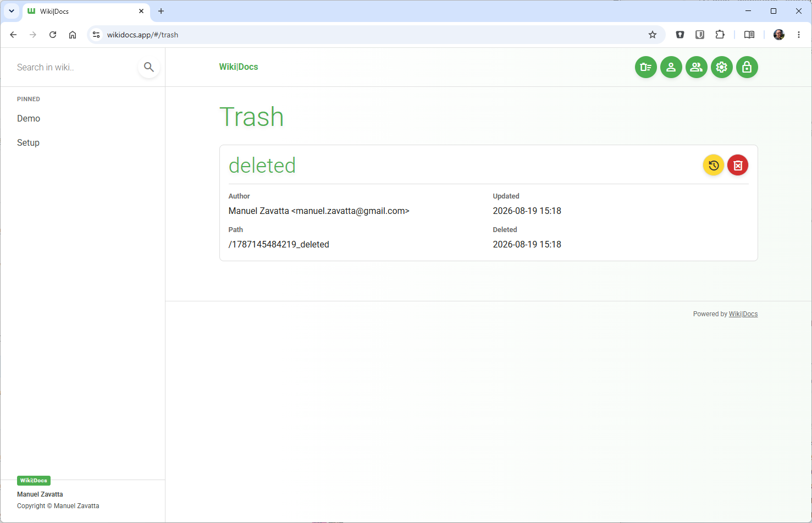812x523 pixels.
Task: Open the browser profile avatar
Action: [x=779, y=35]
